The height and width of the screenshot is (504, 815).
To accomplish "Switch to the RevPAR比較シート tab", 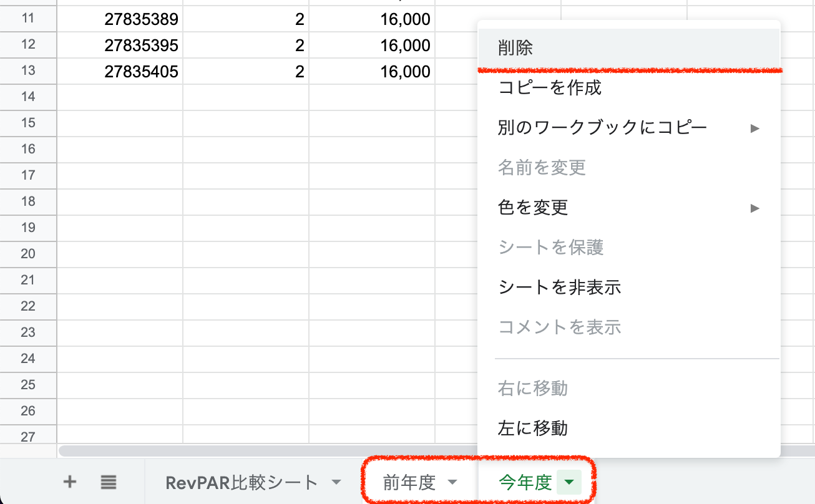I will (242, 482).
